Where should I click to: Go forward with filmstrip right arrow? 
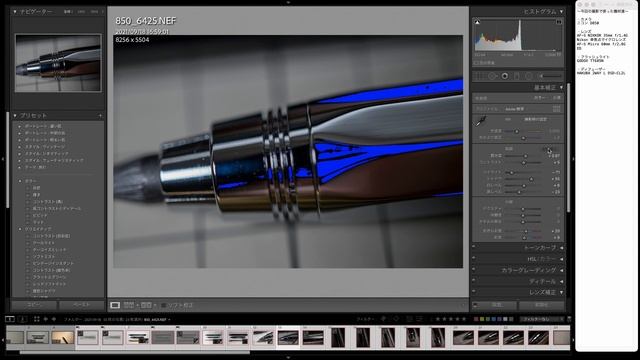[x=53, y=319]
